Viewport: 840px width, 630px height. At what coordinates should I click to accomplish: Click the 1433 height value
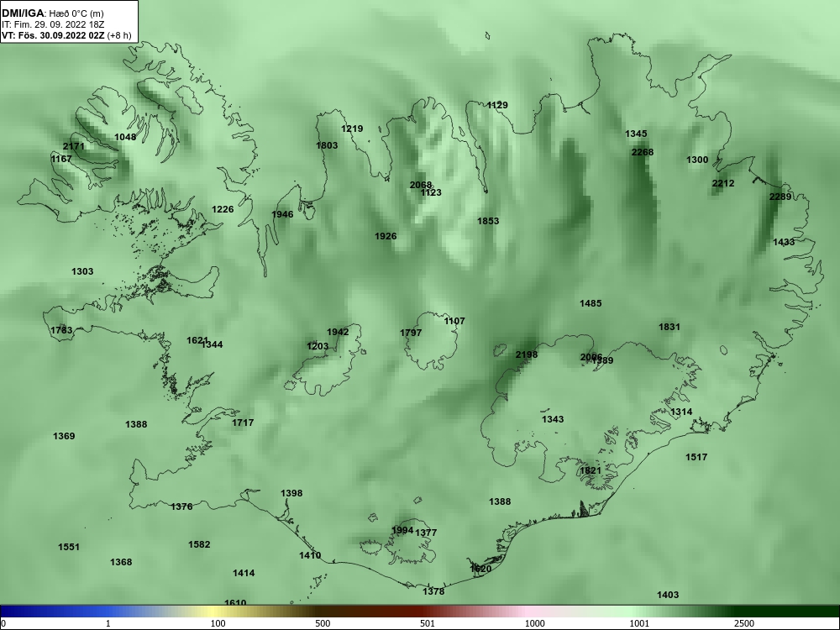pos(784,242)
